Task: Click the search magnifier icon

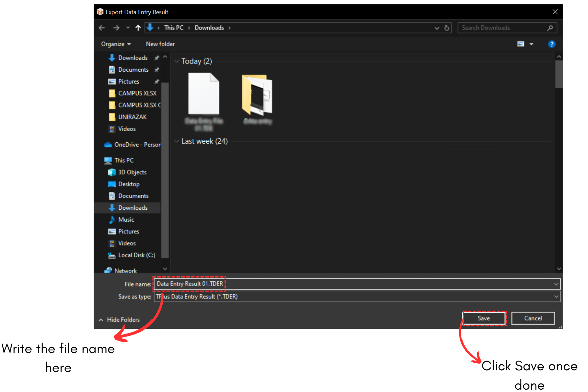Action: (550, 28)
